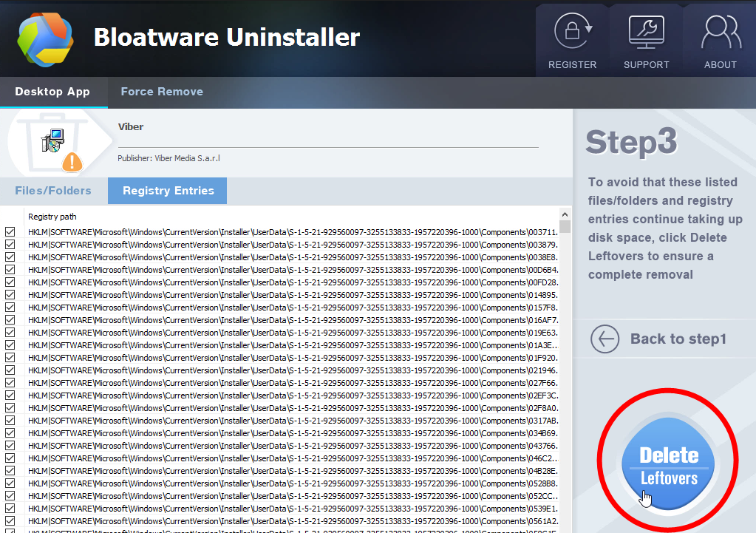Select registry path ending 02F8A0
The width and height of the screenshot is (756, 533).
click(x=293, y=408)
